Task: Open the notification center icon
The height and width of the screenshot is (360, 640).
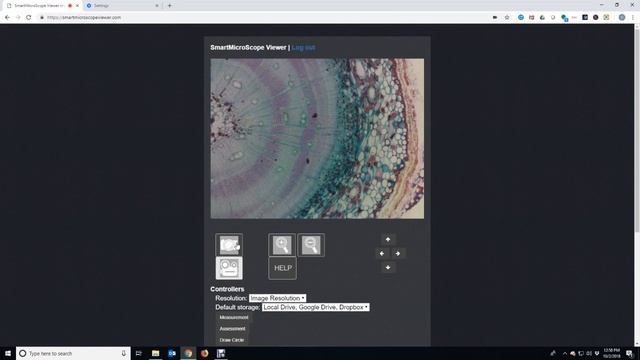Action: 630,353
